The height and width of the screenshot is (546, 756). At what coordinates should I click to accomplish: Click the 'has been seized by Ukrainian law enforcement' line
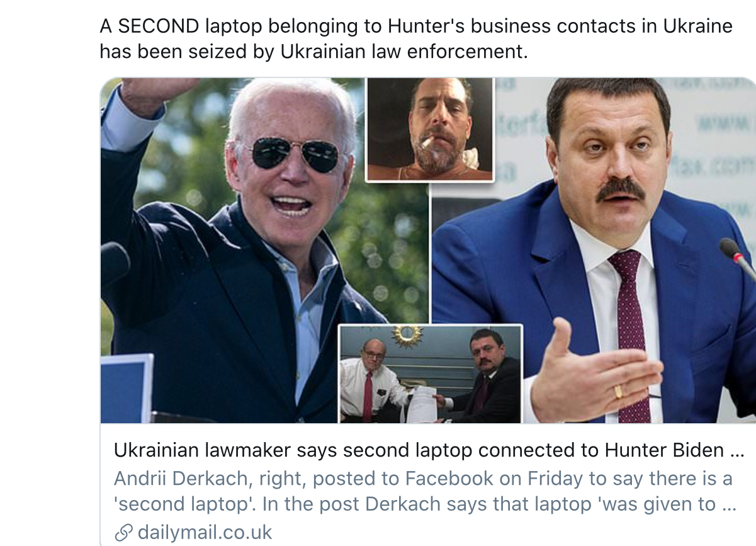[x=313, y=51]
